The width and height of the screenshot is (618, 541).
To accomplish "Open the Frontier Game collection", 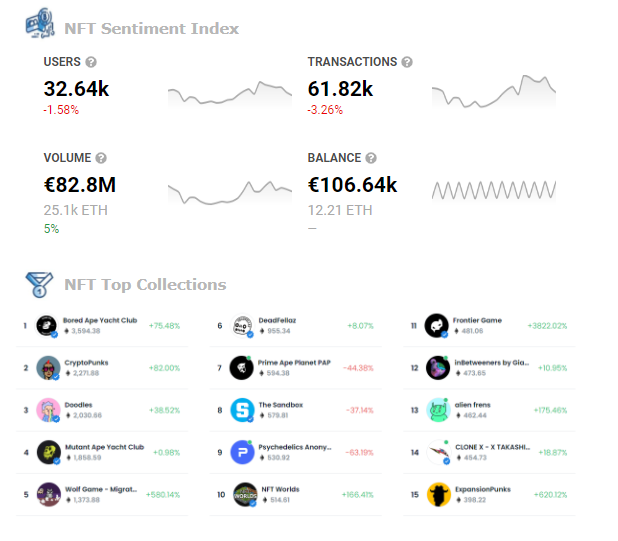I will [477, 321].
